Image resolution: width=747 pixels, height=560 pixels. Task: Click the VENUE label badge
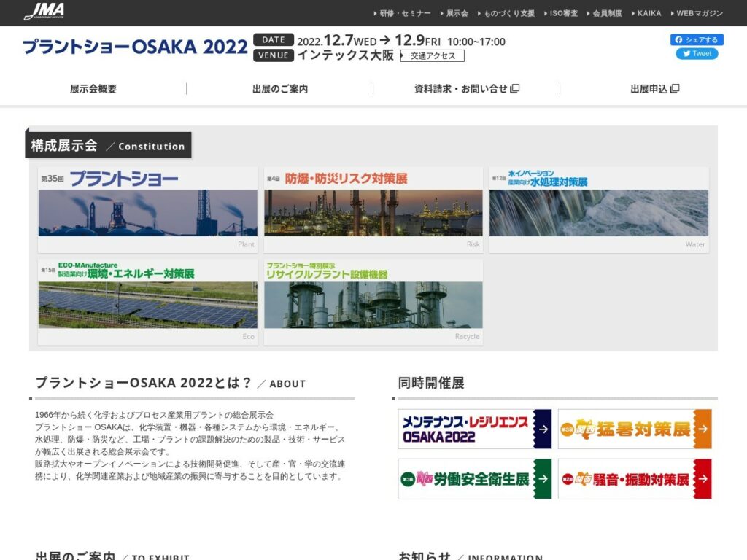coord(274,55)
